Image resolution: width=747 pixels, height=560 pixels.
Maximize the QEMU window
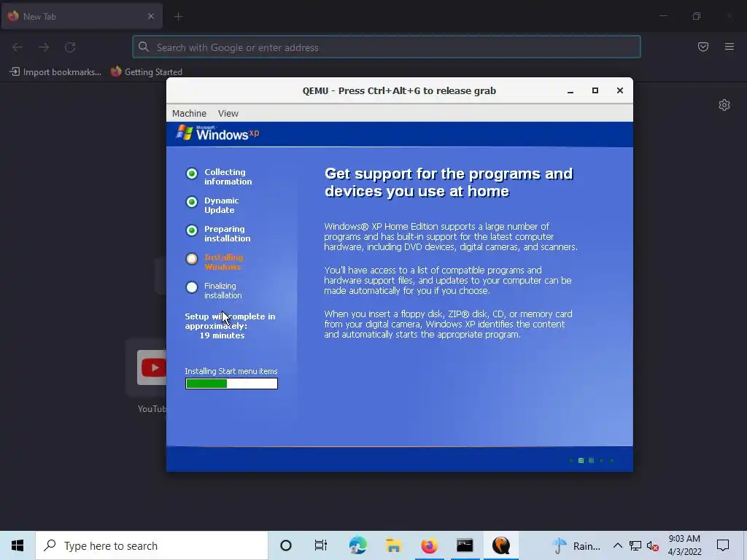(x=595, y=90)
